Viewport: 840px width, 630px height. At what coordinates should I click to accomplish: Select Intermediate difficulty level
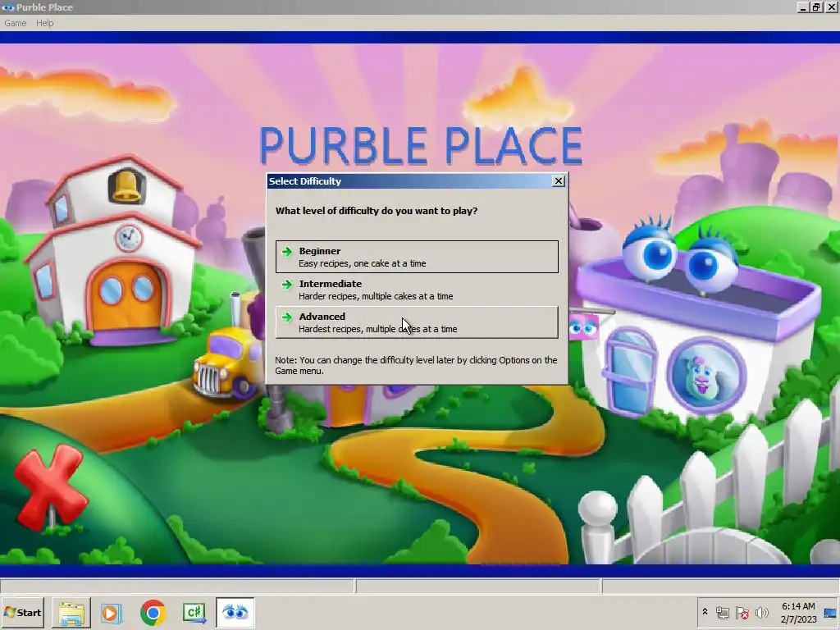(x=417, y=290)
